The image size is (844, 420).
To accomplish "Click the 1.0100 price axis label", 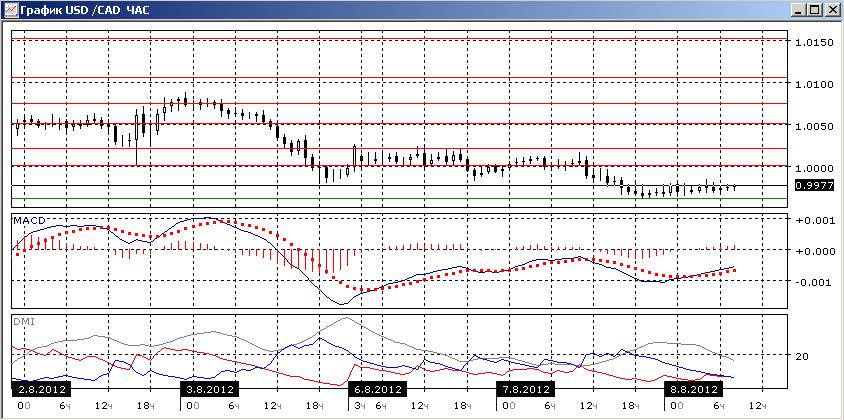I will [814, 84].
